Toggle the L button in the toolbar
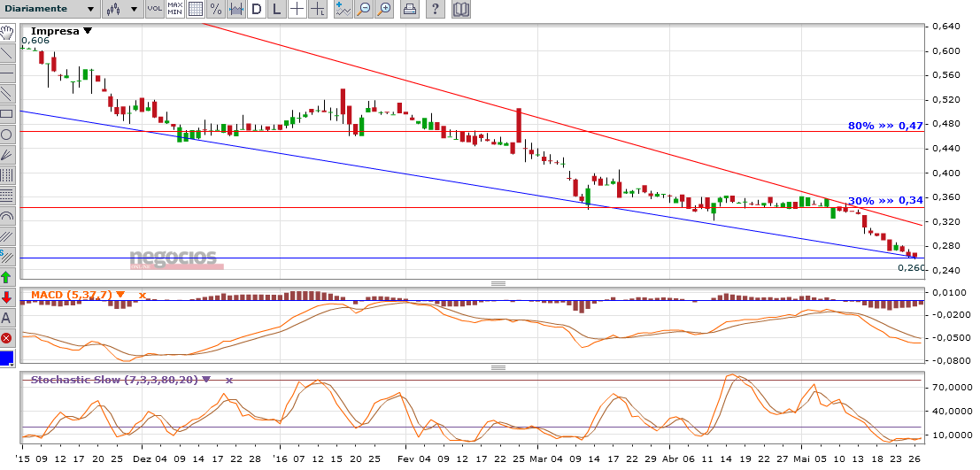Viewport: 980px width, 470px height. click(x=277, y=9)
